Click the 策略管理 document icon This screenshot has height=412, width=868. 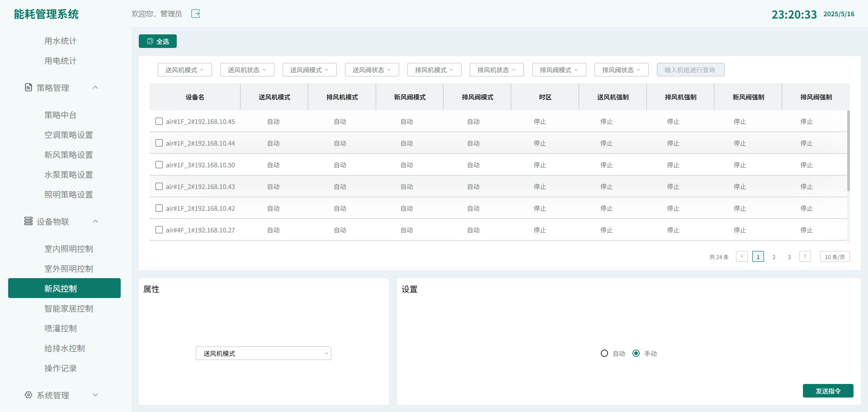(28, 87)
